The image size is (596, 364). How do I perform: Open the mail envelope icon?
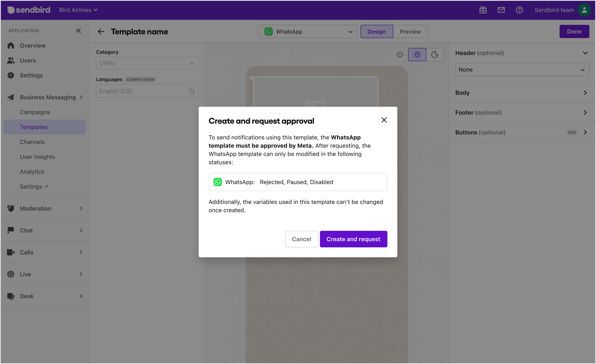[501, 10]
